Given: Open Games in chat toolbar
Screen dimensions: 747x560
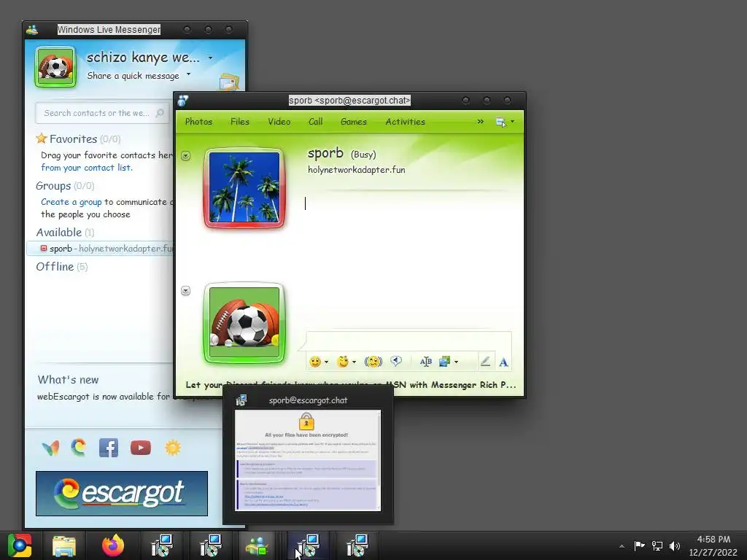Looking at the screenshot, I should [x=354, y=122].
